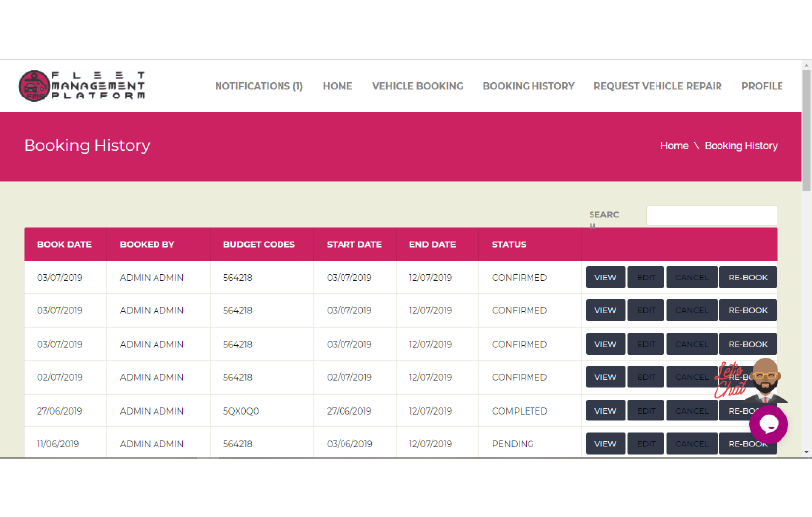Cancel the COMPLETED booking from 27/06/2019
Screen dimensions: 812x517
(692, 411)
